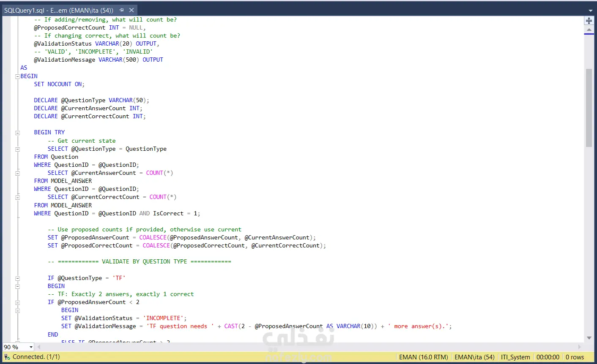
Task: Click the connection status plug icon
Action: click(7, 357)
